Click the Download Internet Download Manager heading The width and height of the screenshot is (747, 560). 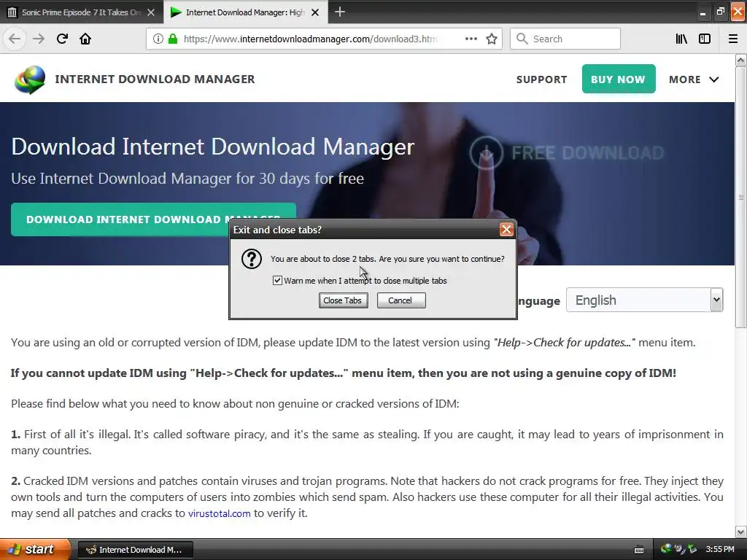[x=212, y=147]
